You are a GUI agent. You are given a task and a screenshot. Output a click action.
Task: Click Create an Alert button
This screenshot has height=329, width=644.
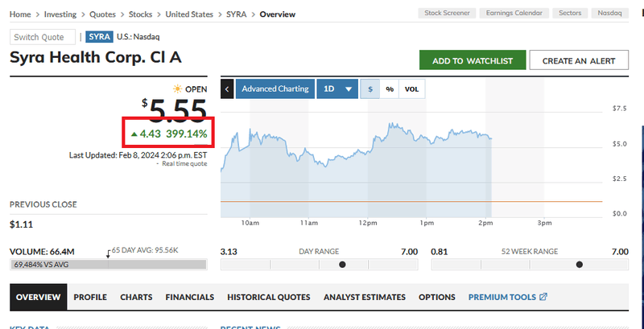click(x=579, y=60)
